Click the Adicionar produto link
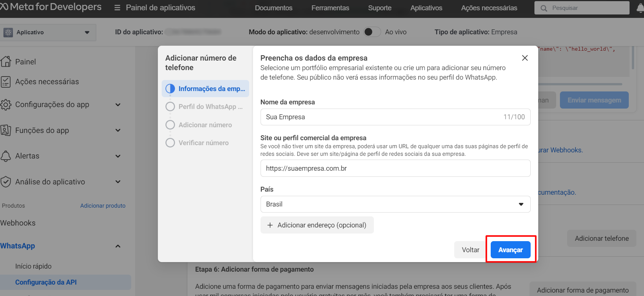644x296 pixels. tap(103, 206)
